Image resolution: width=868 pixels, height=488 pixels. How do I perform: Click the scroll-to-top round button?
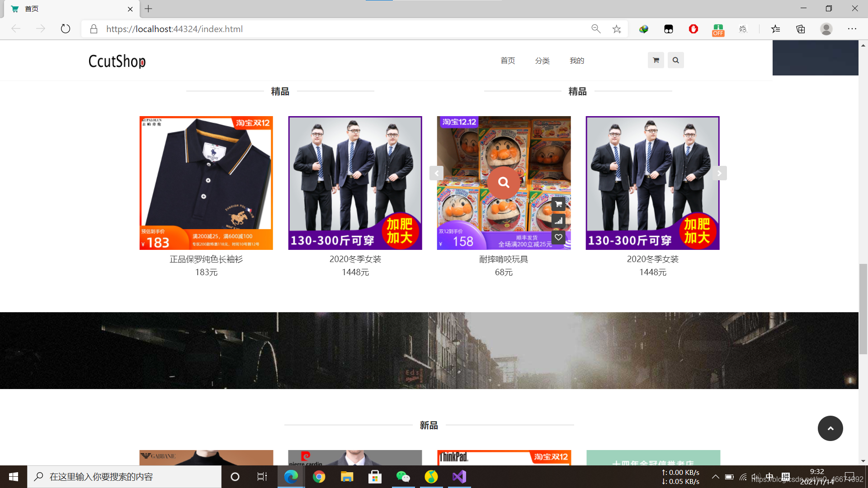click(830, 428)
